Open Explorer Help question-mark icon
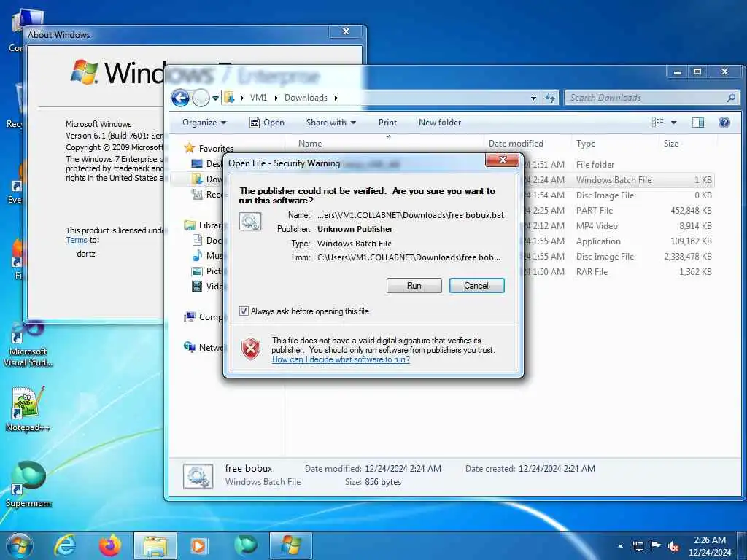This screenshot has height=560, width=747. pyautogui.click(x=724, y=122)
